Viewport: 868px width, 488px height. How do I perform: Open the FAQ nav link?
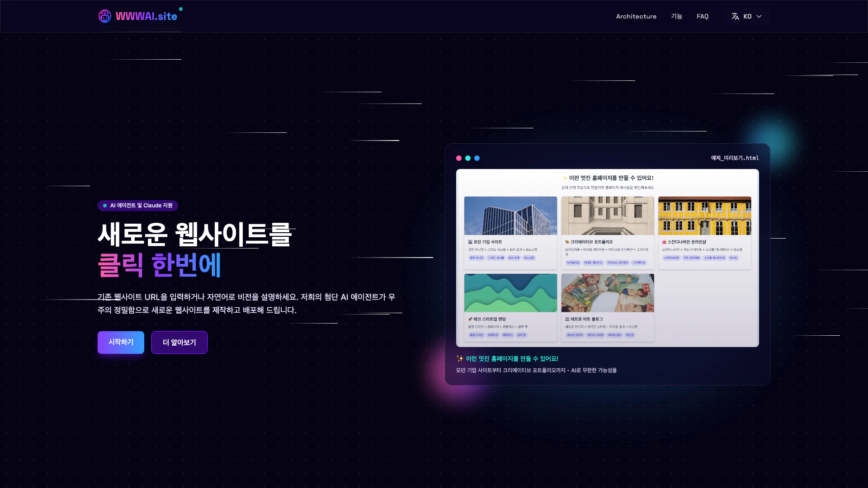coord(703,16)
